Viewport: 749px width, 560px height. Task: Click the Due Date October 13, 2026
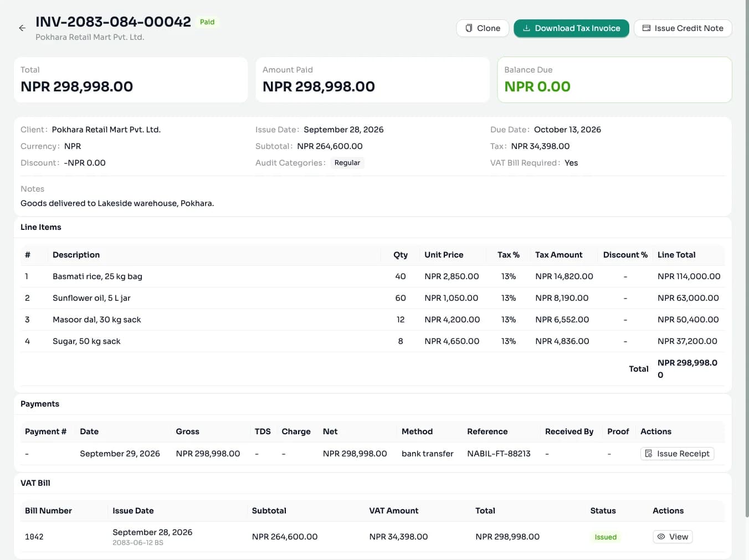click(x=567, y=130)
